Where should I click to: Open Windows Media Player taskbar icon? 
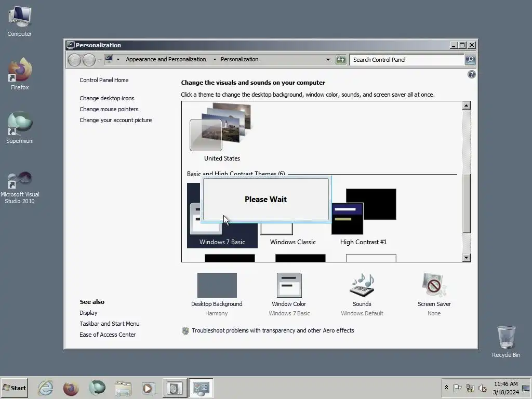(x=148, y=388)
